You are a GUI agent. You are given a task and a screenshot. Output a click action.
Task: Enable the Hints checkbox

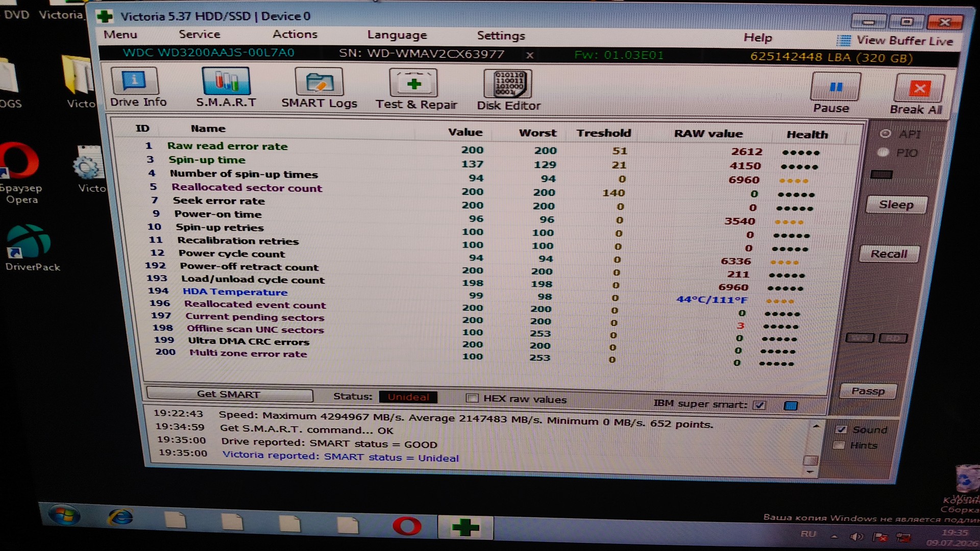coord(839,445)
